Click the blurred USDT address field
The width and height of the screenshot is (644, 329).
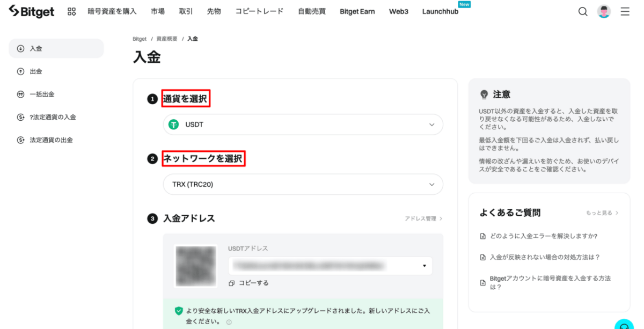pyautogui.click(x=330, y=266)
